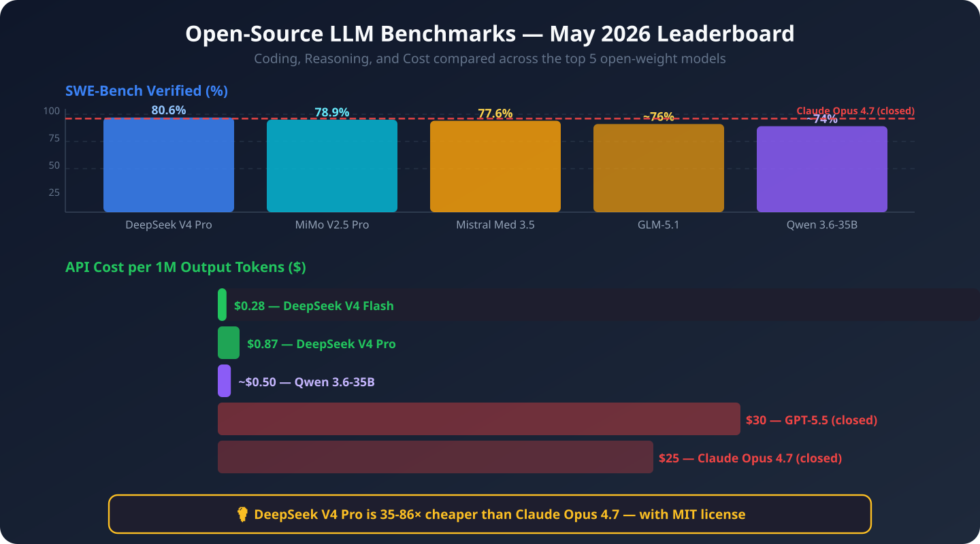Select the green DeepSeek V4 Pro cost bar
This screenshot has height=544, width=980.
[229, 343]
